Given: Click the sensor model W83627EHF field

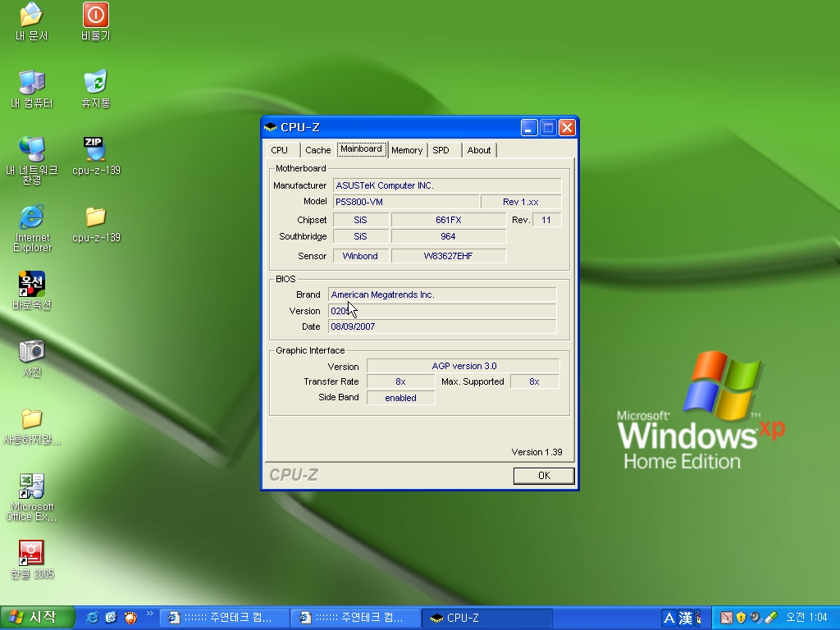Looking at the screenshot, I should (x=449, y=256).
